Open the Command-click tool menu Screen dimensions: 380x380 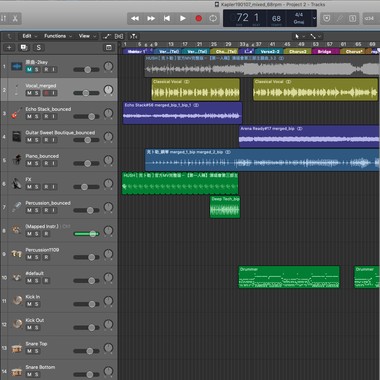pos(315,36)
